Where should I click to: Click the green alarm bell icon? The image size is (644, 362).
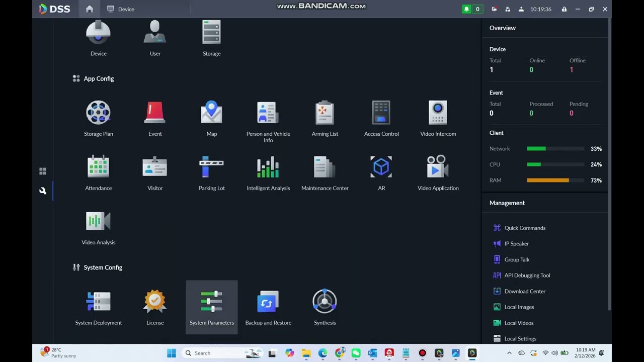click(x=466, y=9)
